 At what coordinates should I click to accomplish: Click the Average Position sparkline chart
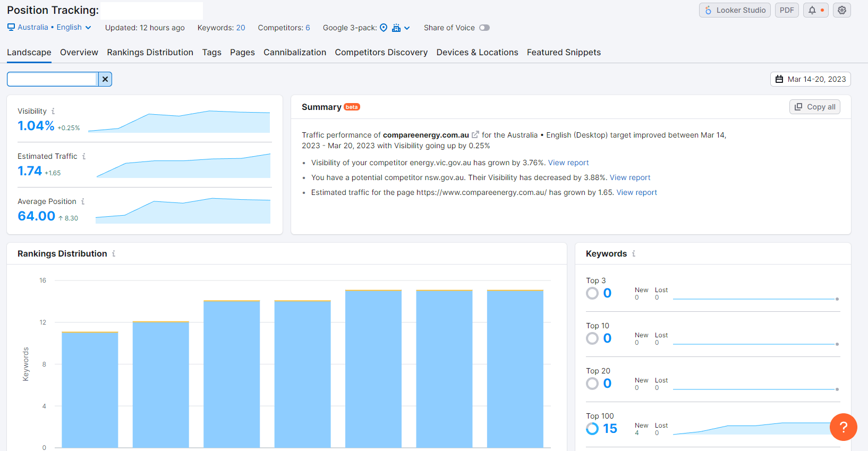coord(183,210)
